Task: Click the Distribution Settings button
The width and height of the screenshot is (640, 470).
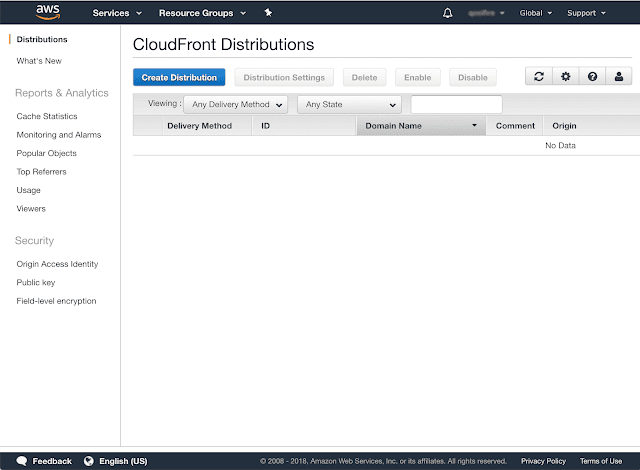Action: (284, 77)
